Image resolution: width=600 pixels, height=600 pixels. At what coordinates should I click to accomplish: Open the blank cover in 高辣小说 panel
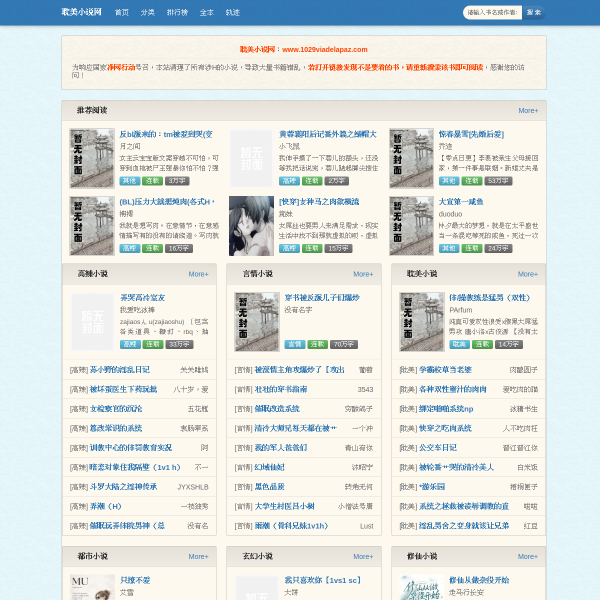[x=93, y=322]
